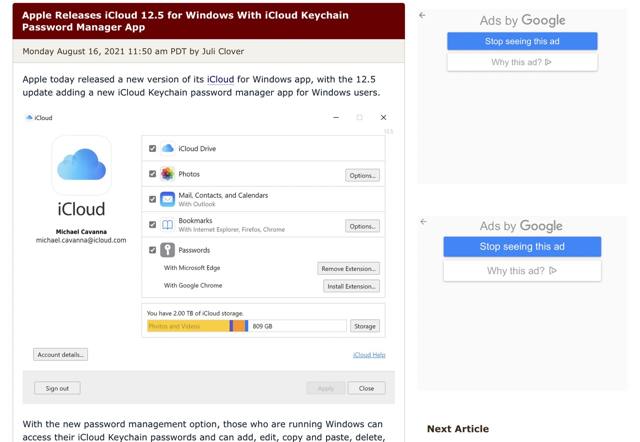Open Options for Photos
The image size is (640, 442).
[362, 175]
